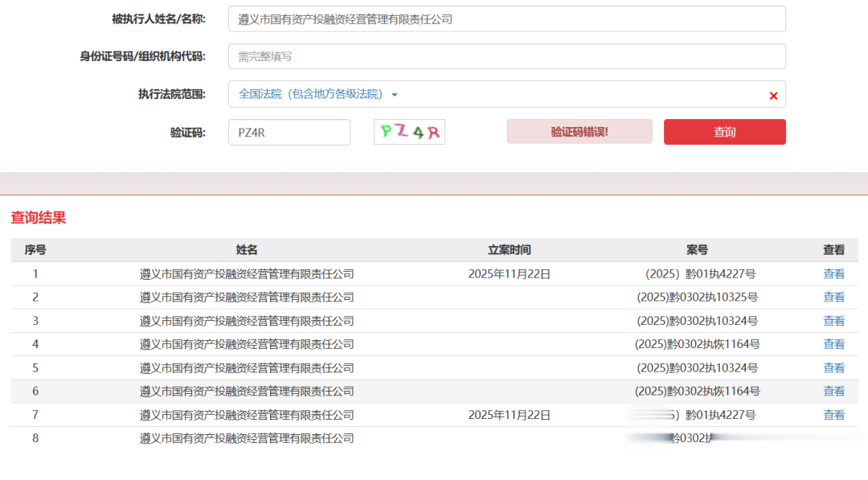Select case number (2025)黔0302执恢1164号 in row 4
Viewport: 868px width, 480px height.
point(697,344)
